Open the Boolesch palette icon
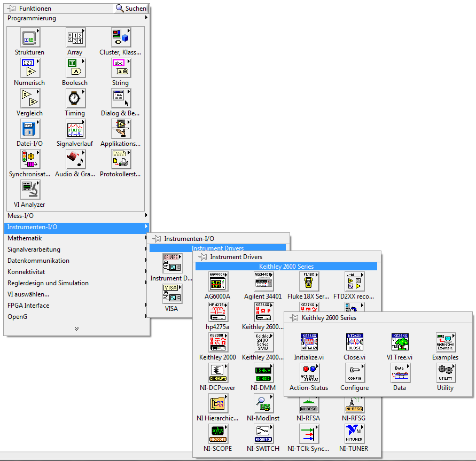Image resolution: width=476 pixels, height=461 pixels. 75,68
